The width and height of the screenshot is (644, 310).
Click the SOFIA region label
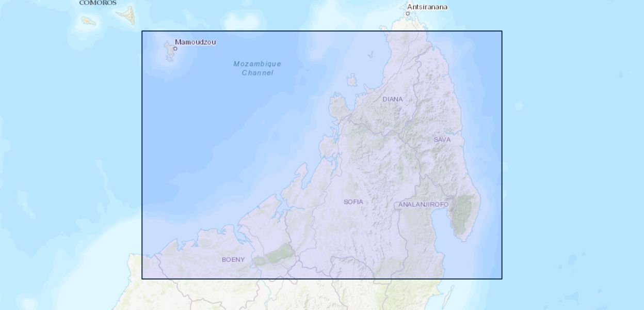tap(353, 202)
